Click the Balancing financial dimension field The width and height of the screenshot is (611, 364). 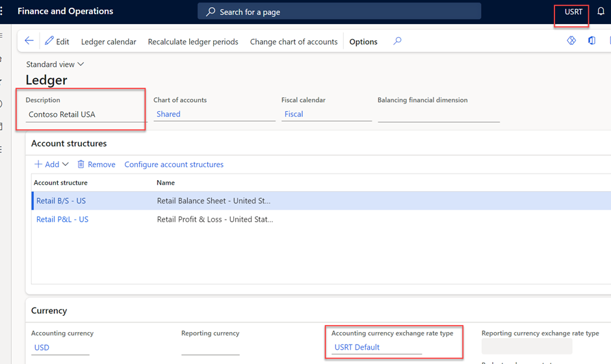(439, 114)
